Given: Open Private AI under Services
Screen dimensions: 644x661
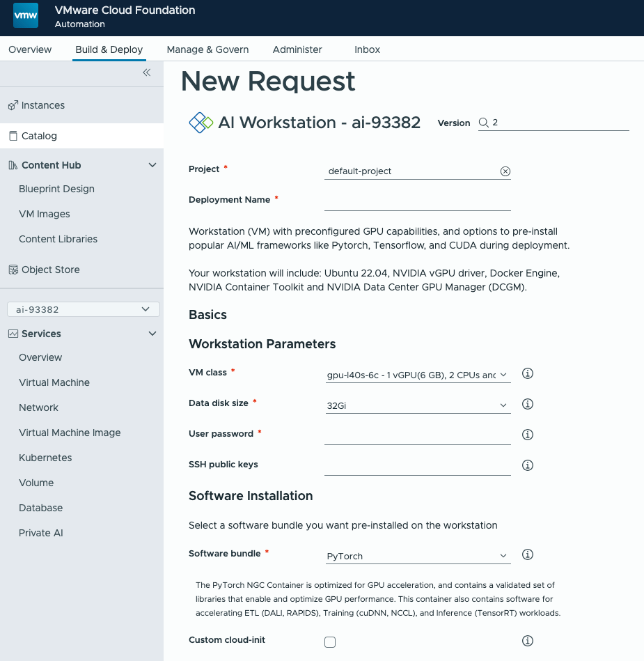Looking at the screenshot, I should point(41,534).
